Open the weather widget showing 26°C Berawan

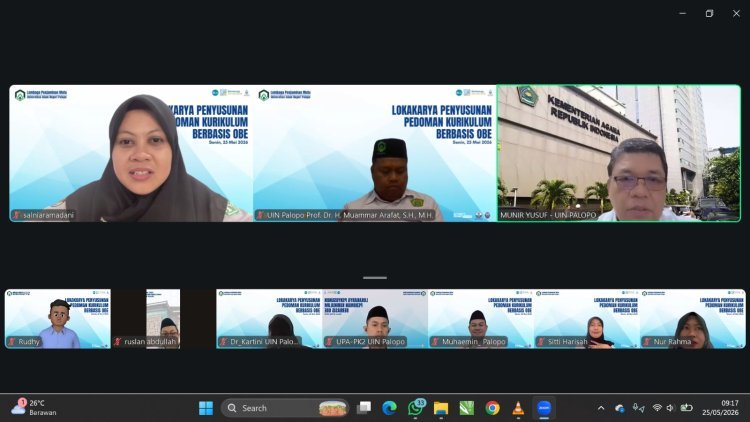coord(33,408)
